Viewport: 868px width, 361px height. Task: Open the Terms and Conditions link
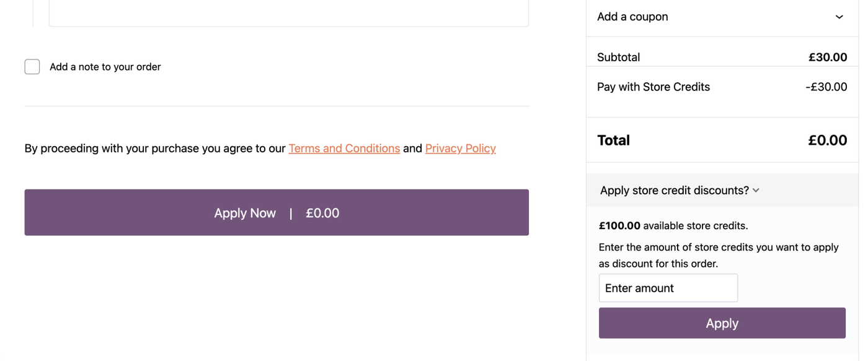344,149
